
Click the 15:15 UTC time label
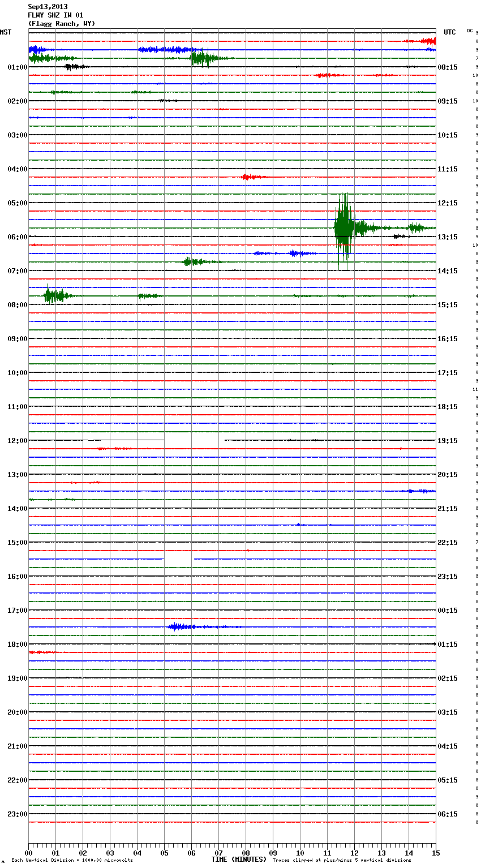tap(448, 305)
